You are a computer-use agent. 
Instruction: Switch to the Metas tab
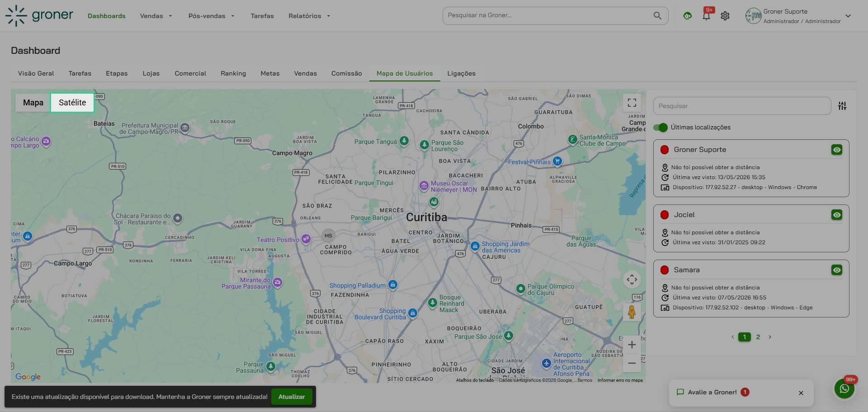tap(270, 73)
